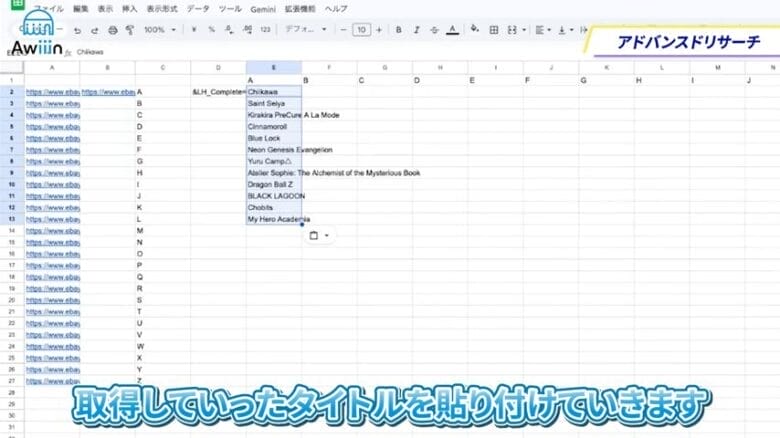Select the Atelier Sophie title cell
This screenshot has height=438, width=780.
[x=274, y=173]
